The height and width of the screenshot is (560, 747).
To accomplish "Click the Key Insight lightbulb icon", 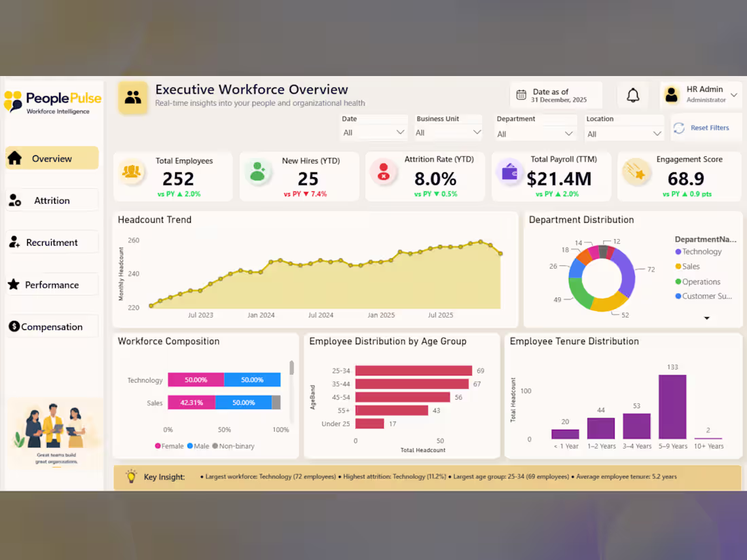I will 131,477.
